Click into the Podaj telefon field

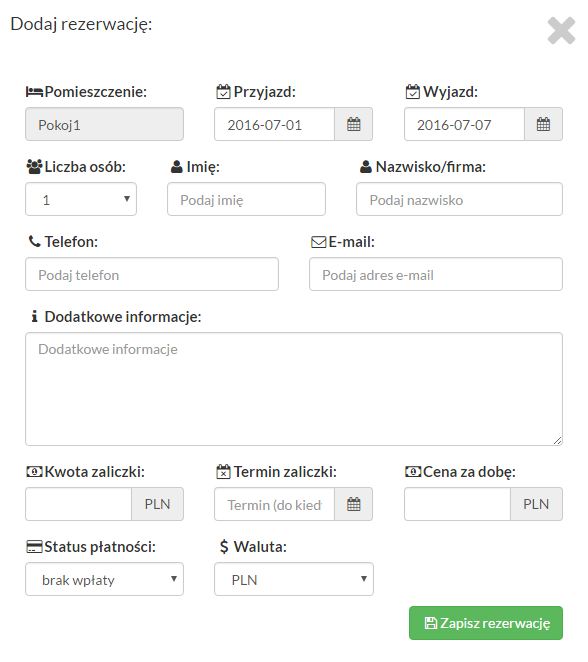pos(152,274)
